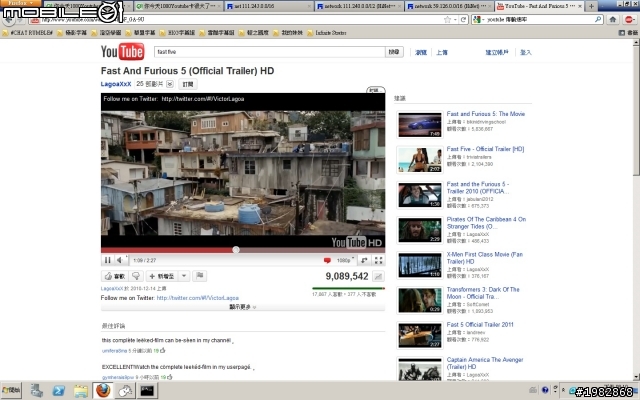640x400 pixels.
Task: Open the PowerShell taskbar icon
Action: pyautogui.click(x=58, y=391)
